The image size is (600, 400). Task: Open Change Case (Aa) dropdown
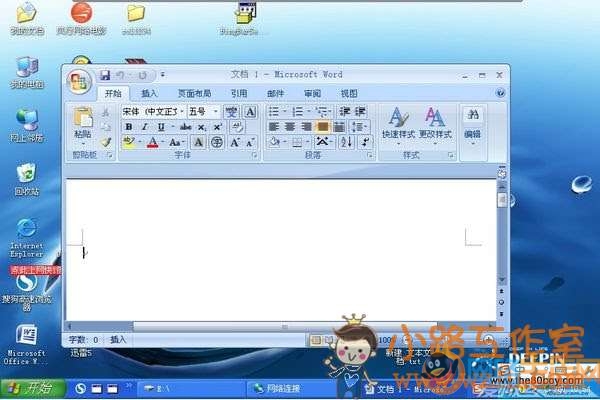(x=176, y=142)
